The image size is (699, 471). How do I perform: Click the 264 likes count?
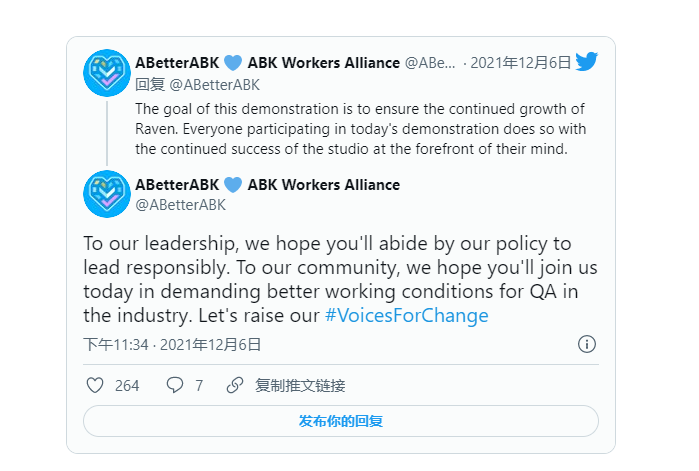coord(127,385)
